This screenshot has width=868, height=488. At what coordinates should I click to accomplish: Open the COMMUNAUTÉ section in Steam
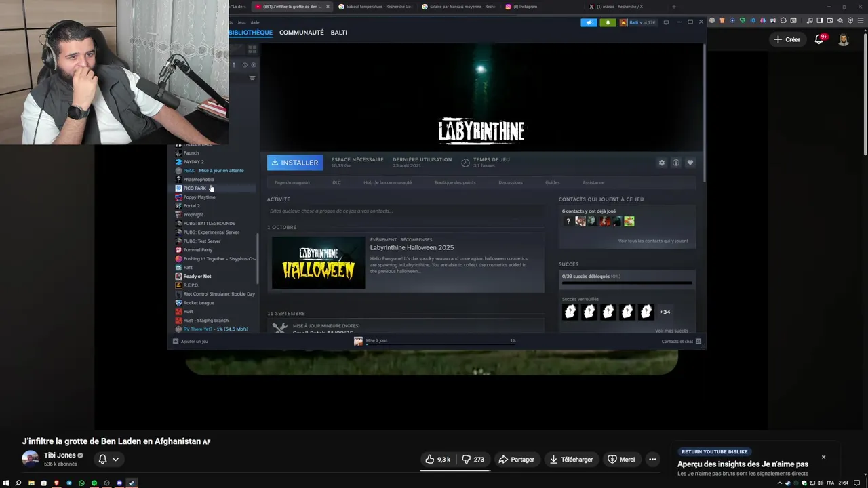tap(301, 33)
